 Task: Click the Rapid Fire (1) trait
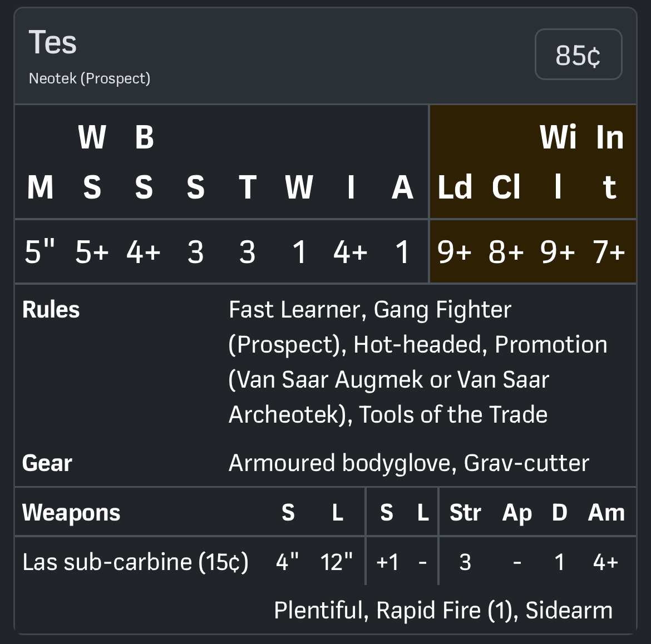point(445,610)
